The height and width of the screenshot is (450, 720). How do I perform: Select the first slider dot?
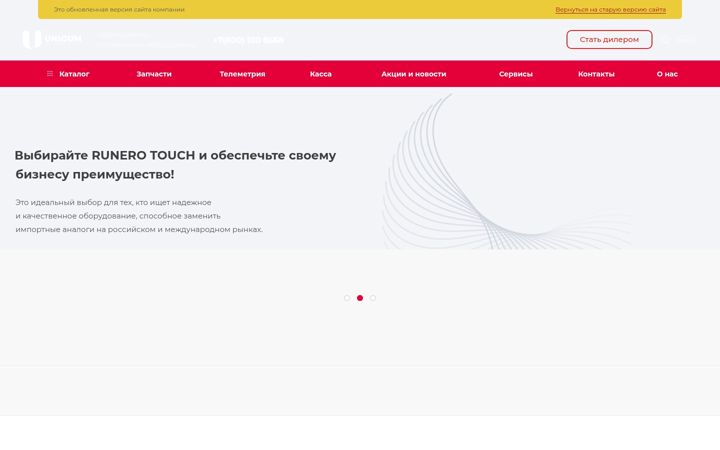click(347, 298)
